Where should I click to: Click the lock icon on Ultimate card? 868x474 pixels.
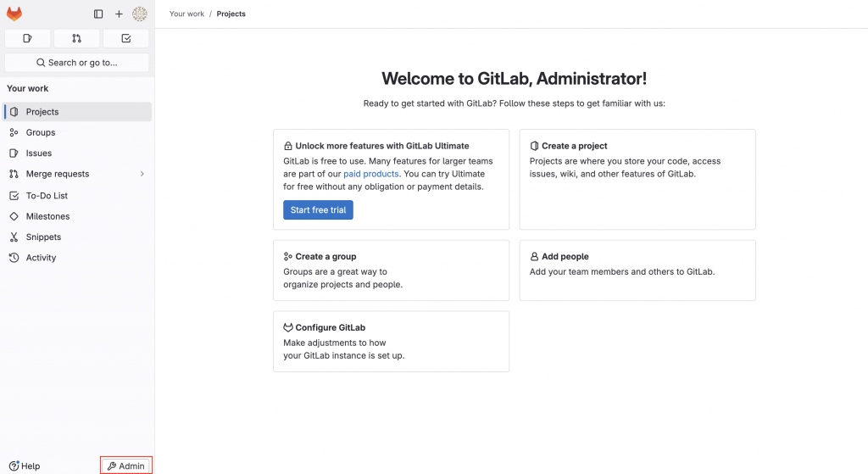tap(288, 146)
